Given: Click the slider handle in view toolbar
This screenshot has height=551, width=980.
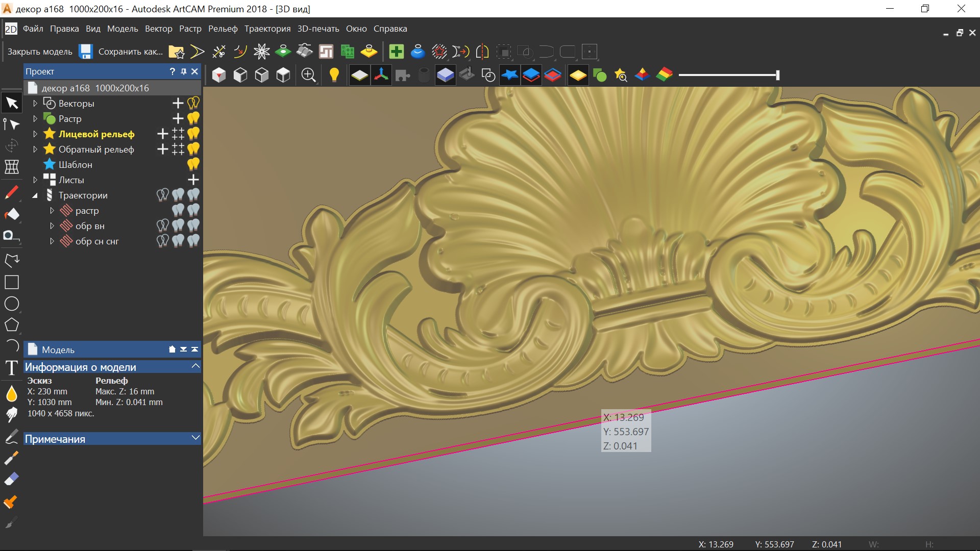Looking at the screenshot, I should point(777,75).
